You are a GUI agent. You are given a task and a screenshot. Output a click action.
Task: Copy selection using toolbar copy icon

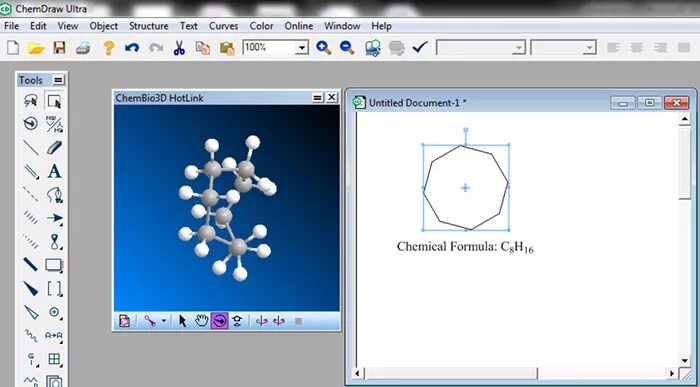click(203, 47)
